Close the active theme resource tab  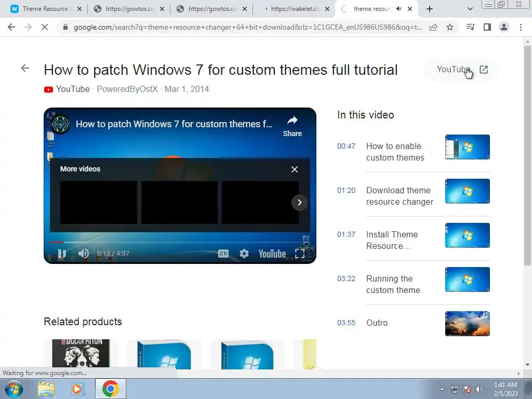tap(410, 9)
